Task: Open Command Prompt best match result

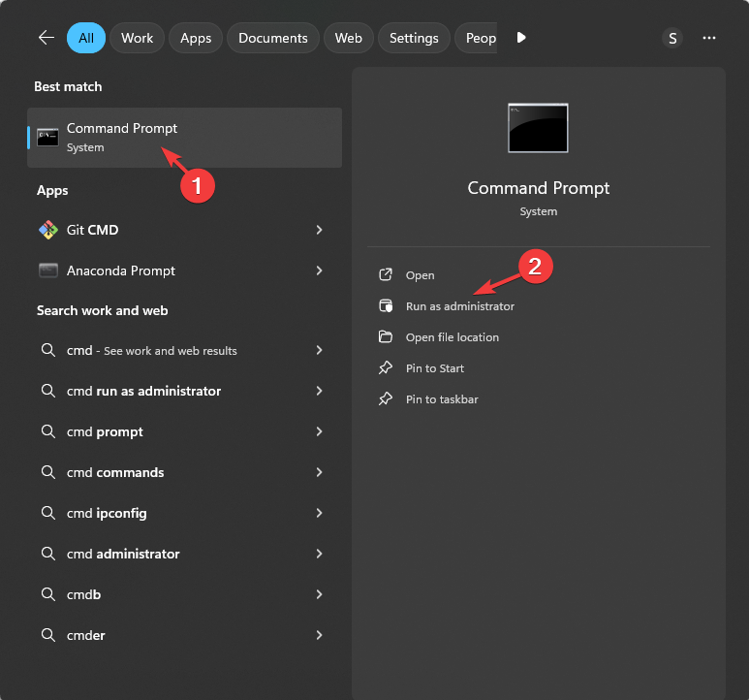Action: pyautogui.click(x=184, y=138)
